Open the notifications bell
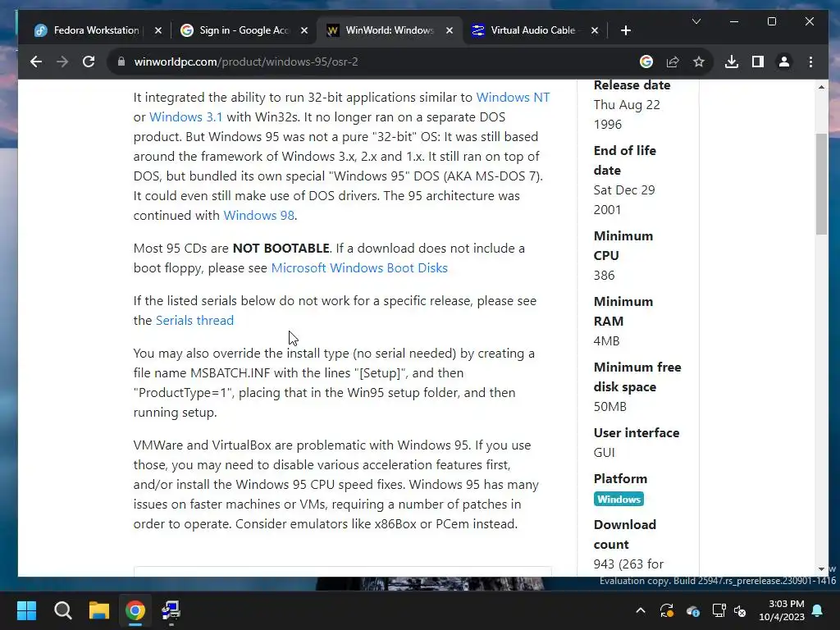Image resolution: width=840 pixels, height=630 pixels. point(818,610)
